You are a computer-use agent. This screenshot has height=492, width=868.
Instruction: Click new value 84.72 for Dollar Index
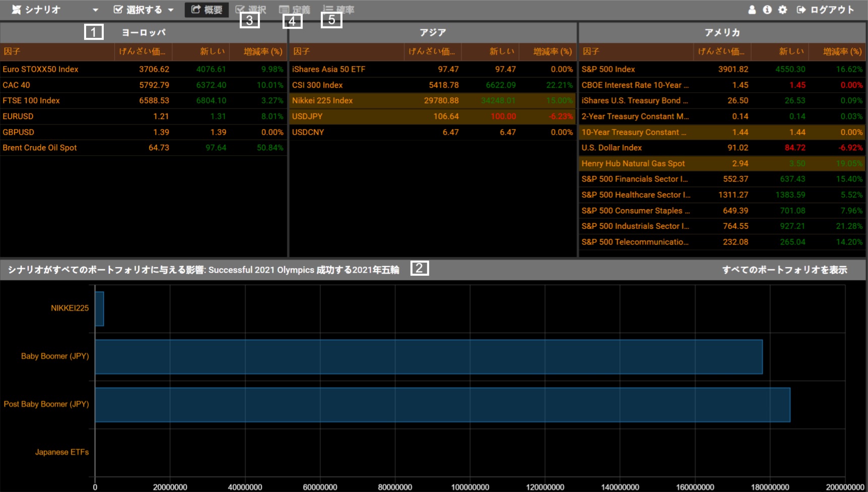coord(795,148)
